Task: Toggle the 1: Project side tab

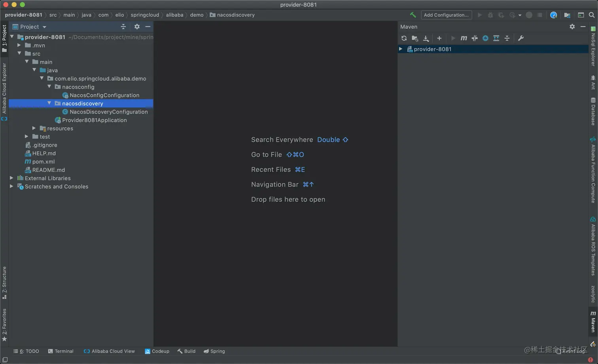Action: pyautogui.click(x=4, y=38)
